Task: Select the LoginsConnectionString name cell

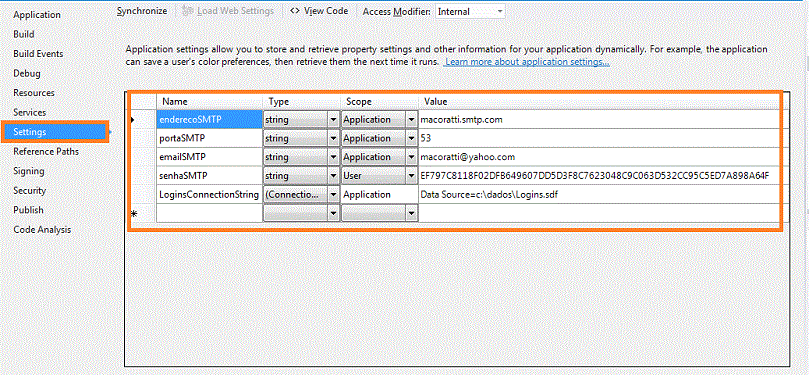Action: click(209, 195)
